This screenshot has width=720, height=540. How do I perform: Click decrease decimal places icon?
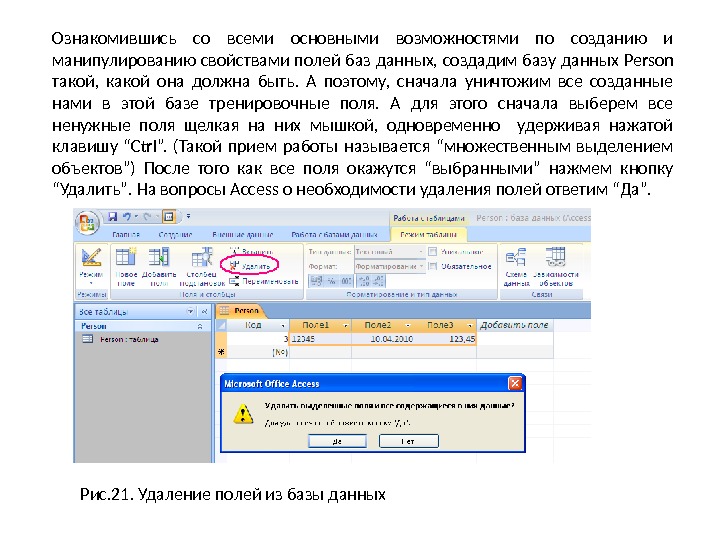click(379, 281)
